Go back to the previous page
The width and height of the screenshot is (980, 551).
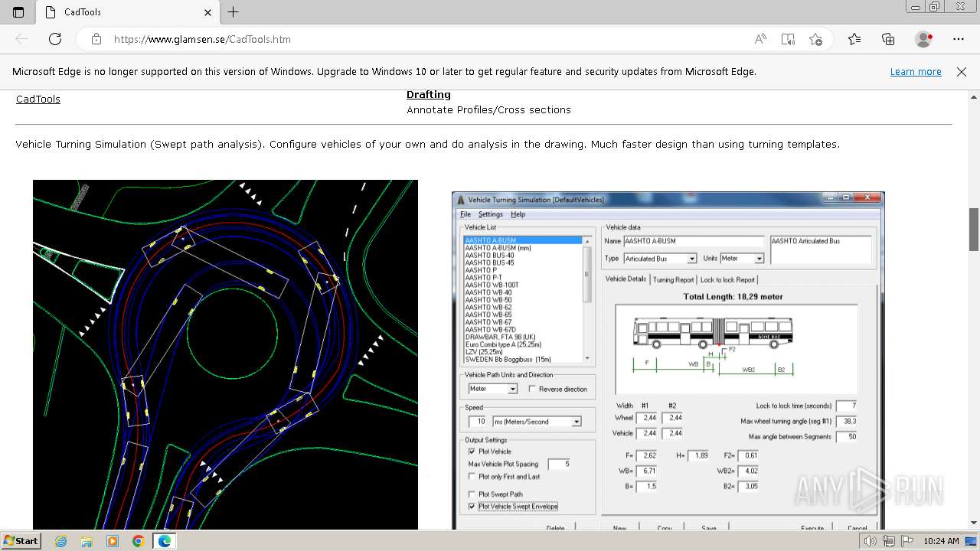(22, 39)
